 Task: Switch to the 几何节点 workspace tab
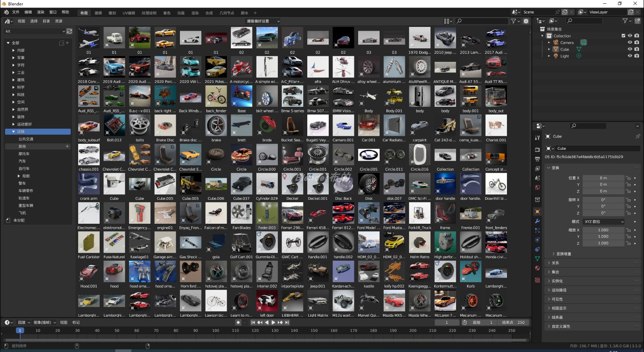pos(227,13)
